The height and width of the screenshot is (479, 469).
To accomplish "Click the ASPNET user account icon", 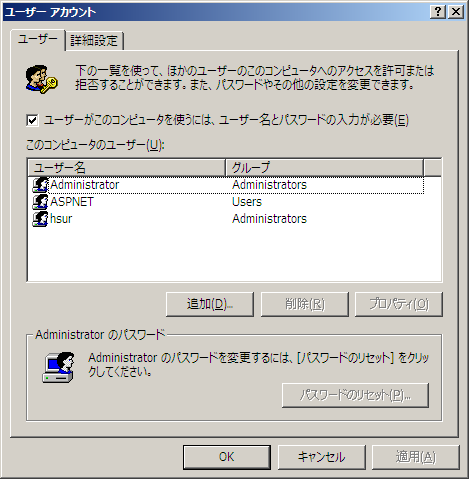I will pyautogui.click(x=40, y=202).
